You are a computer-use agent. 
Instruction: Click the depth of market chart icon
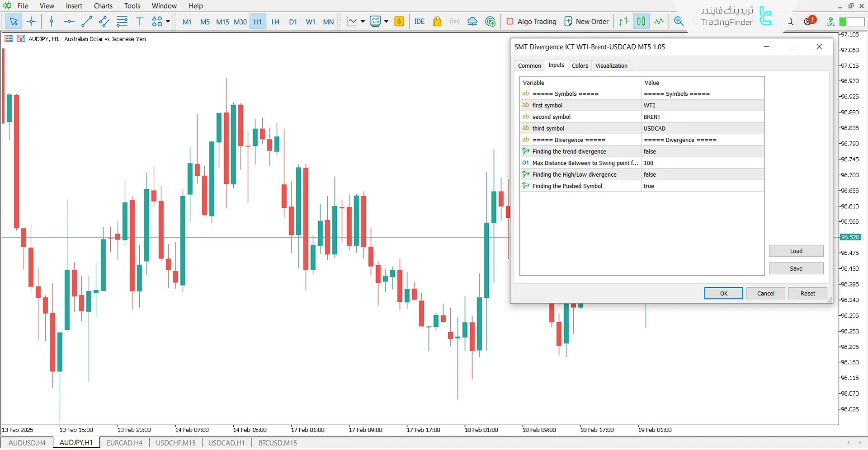point(21,39)
